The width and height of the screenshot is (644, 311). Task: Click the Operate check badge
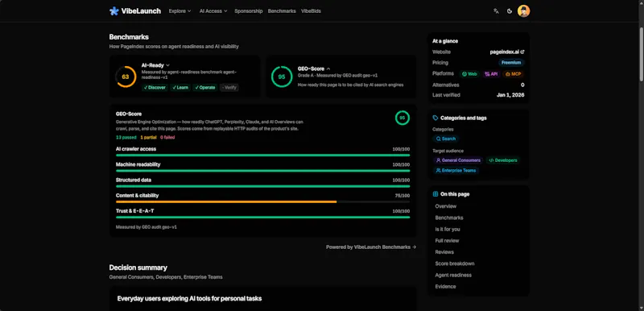click(x=205, y=88)
